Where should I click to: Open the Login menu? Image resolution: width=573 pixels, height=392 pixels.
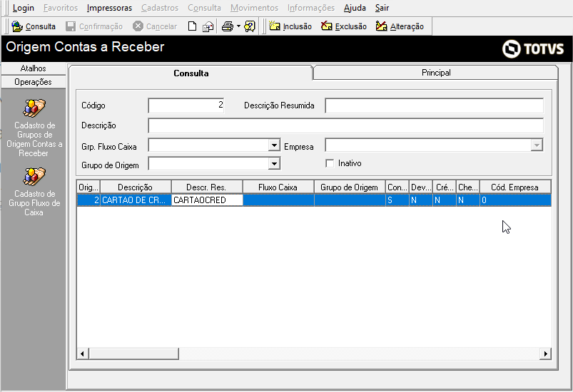pyautogui.click(x=24, y=8)
